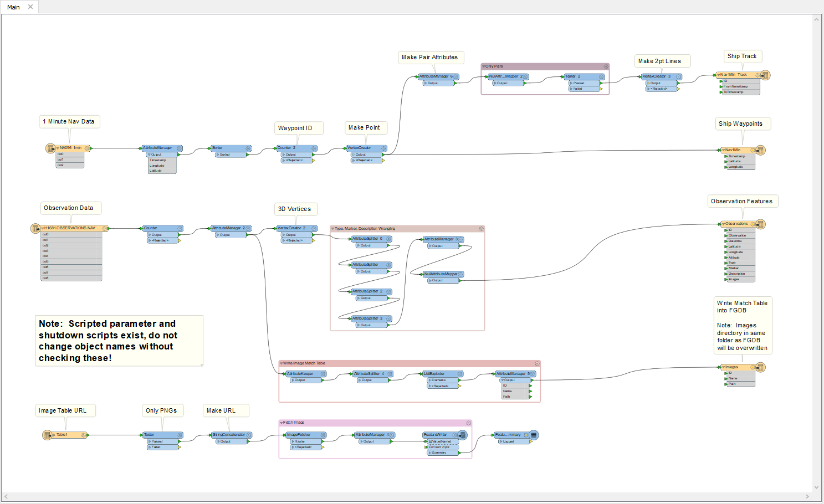Click the H1681.OBSERVATIONS.NAV reader icon

point(35,228)
